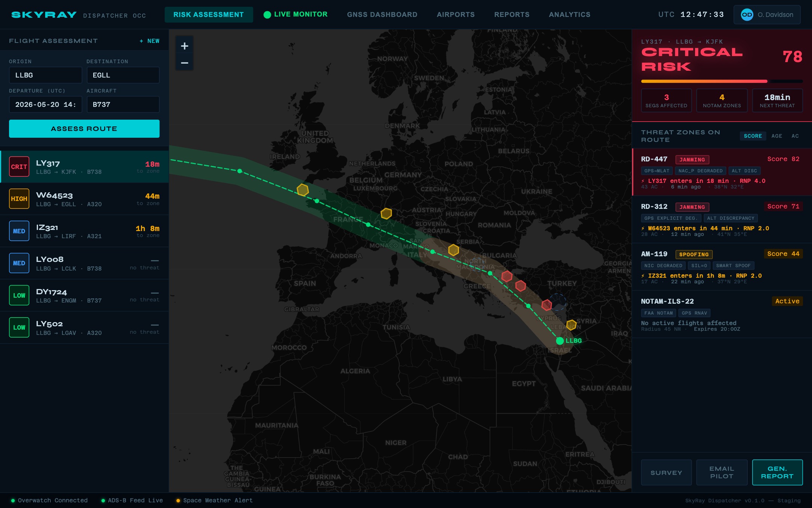This screenshot has height=508, width=812.
Task: Open threat zone RD-447 card
Action: (x=722, y=172)
